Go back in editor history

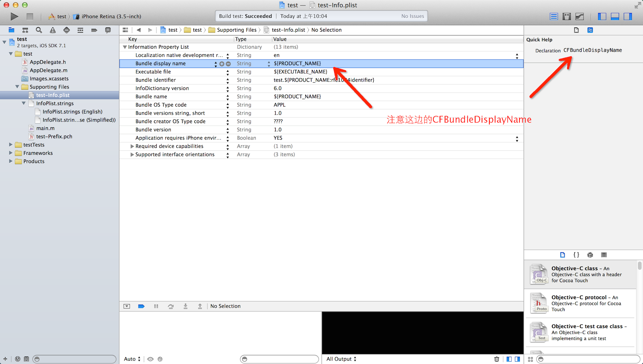(139, 30)
